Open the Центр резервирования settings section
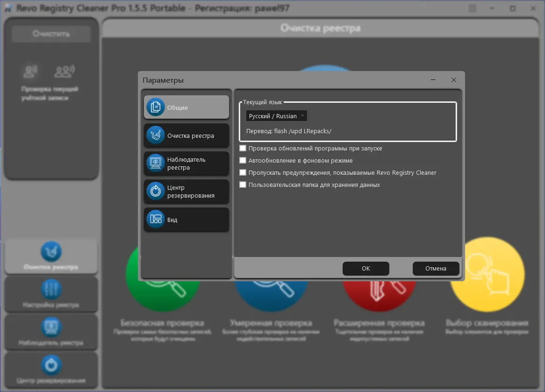Viewport: 545px width, 392px height. click(x=186, y=192)
